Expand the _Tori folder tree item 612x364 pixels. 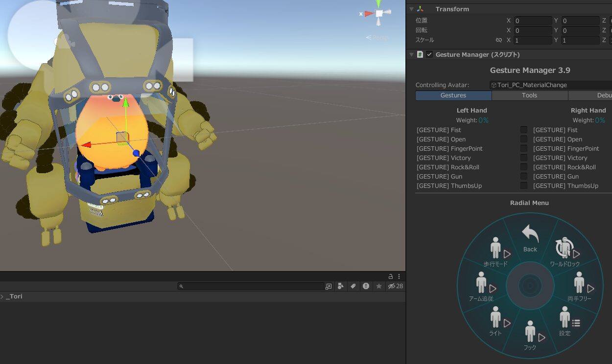(2, 296)
